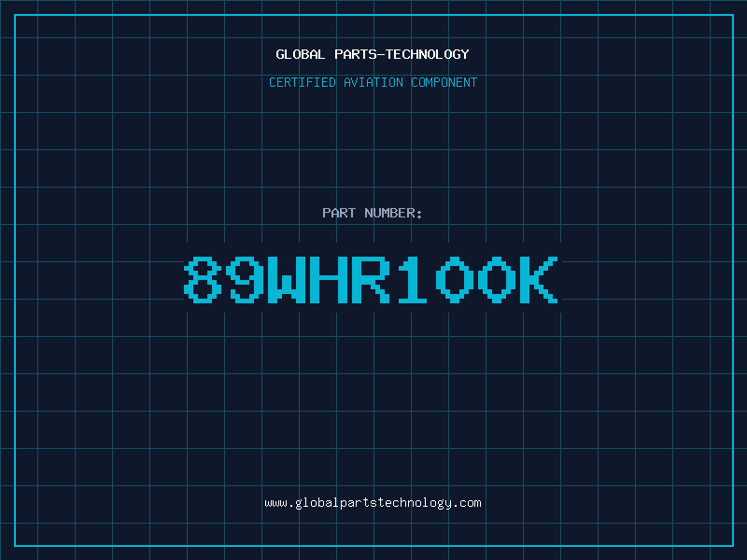Open the www.globalpartstechnology.com link
The width and height of the screenshot is (747, 560).
(x=373, y=503)
